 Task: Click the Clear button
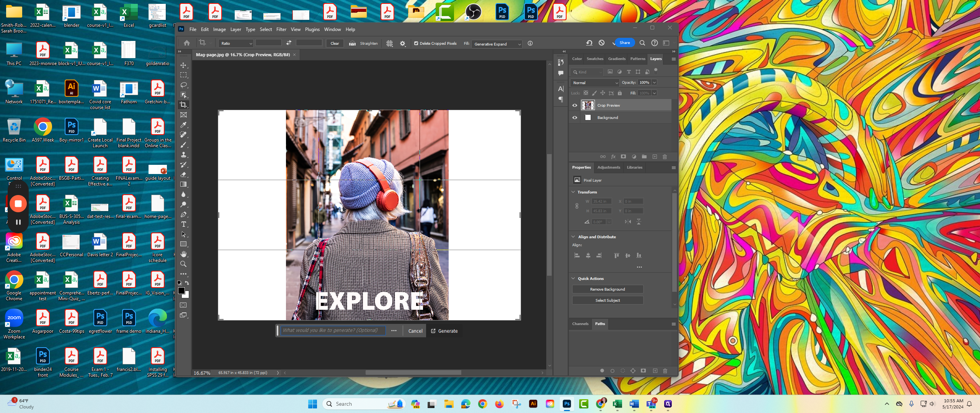tap(335, 44)
